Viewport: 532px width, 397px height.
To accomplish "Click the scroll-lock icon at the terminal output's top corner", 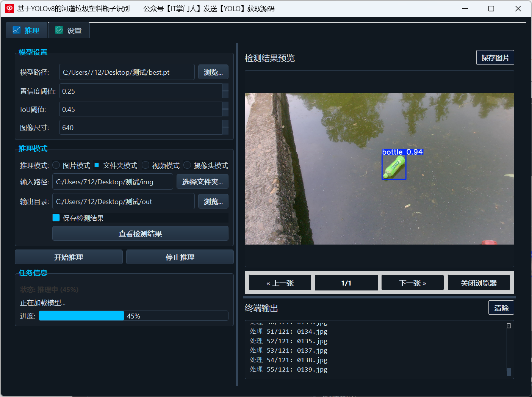I will (509, 326).
